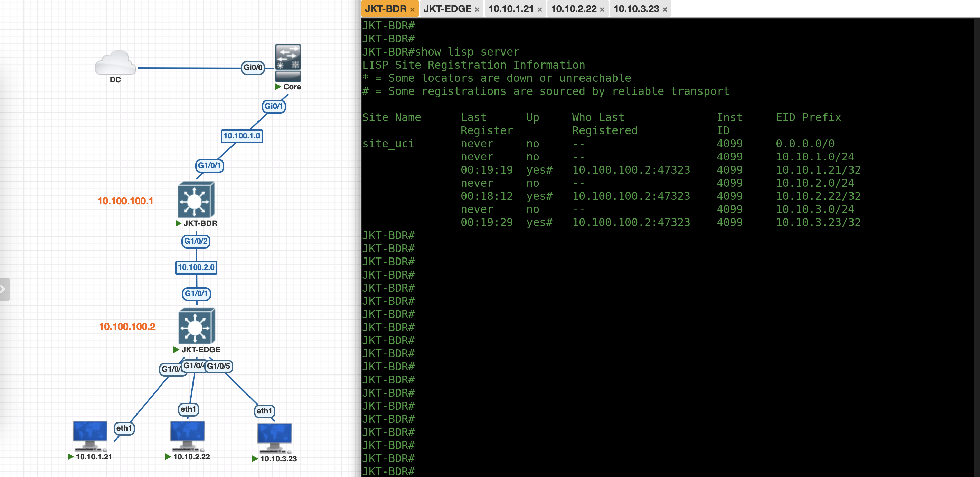Viewport: 980px width, 477px height.
Task: Click the 10.100.1.0 network label
Action: click(x=242, y=136)
